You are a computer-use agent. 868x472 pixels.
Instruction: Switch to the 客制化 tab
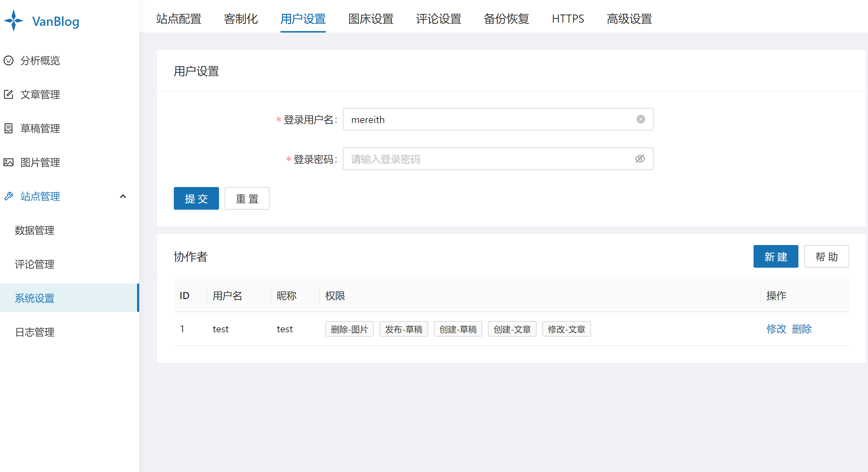pyautogui.click(x=241, y=19)
